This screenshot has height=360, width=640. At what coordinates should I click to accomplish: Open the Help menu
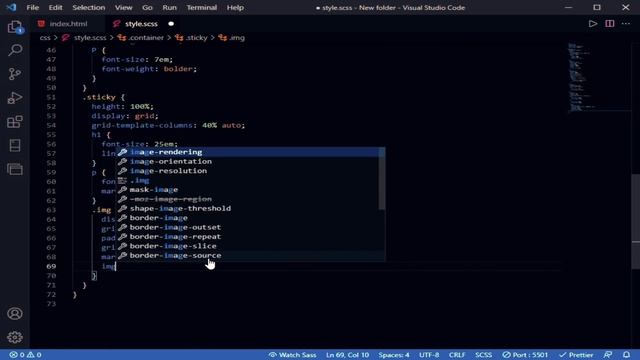point(235,7)
